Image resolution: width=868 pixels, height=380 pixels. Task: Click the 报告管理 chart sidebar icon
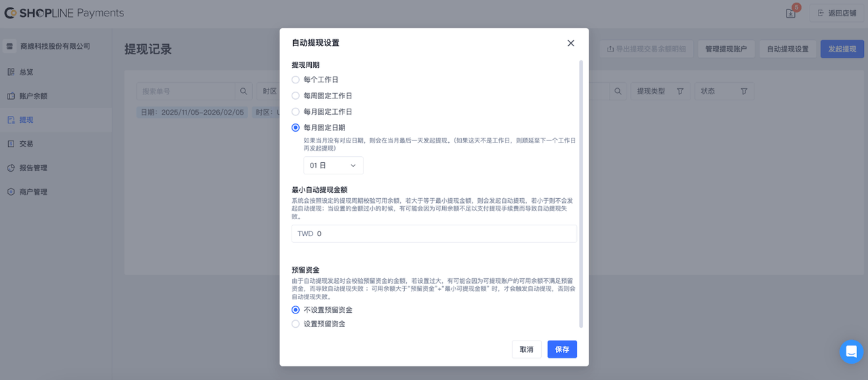pos(11,168)
